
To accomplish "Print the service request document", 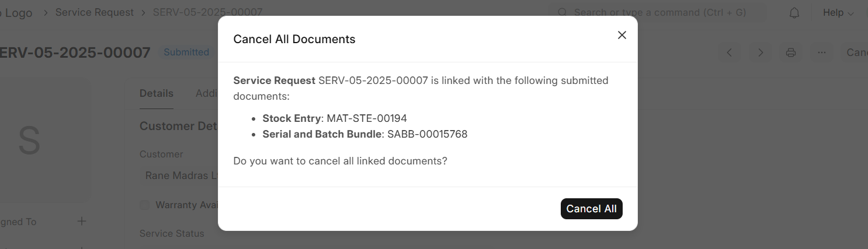I will [791, 52].
